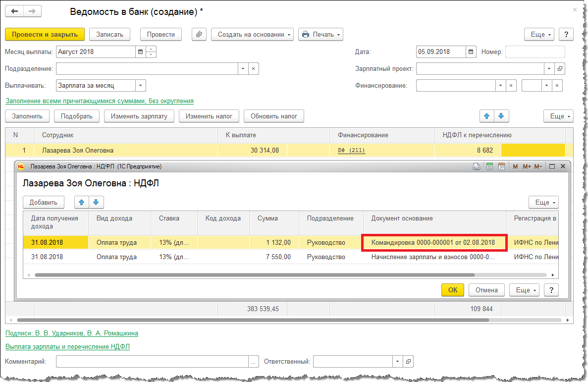Click print preview icon in dialog title

coord(476,166)
